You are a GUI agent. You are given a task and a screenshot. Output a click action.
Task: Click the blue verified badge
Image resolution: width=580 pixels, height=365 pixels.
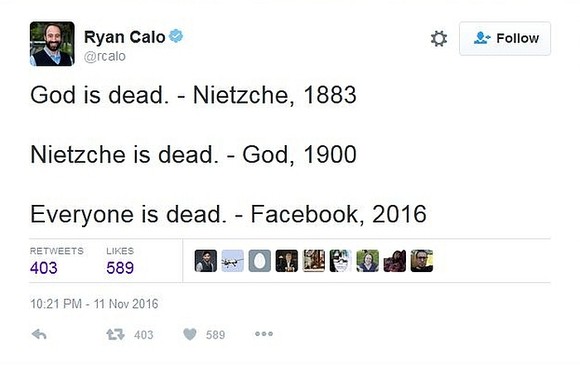pyautogui.click(x=176, y=36)
